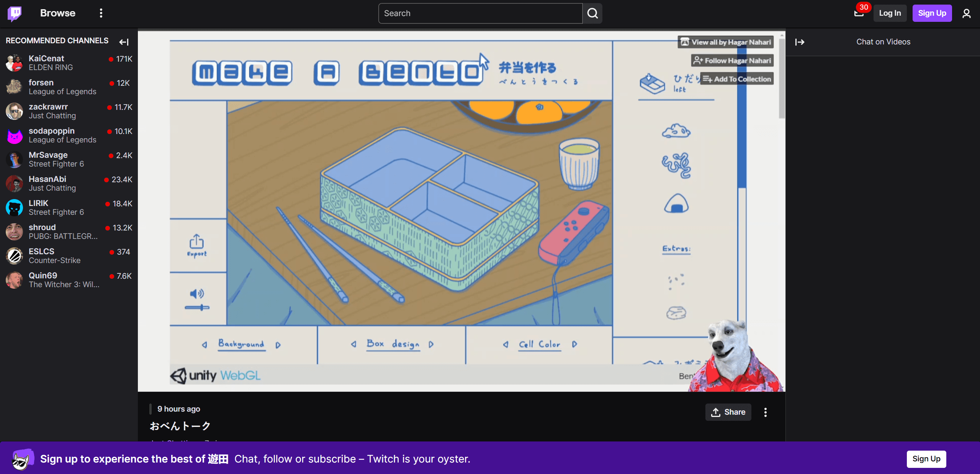Viewport: 980px width, 474px height.
Task: Collapse the Chat on Videos panel
Action: [800, 42]
